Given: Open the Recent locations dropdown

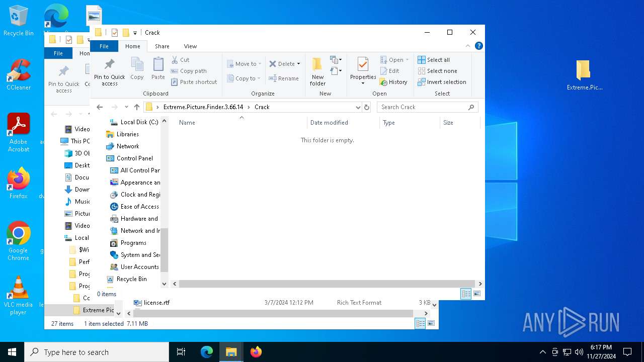Looking at the screenshot, I should pos(126,107).
